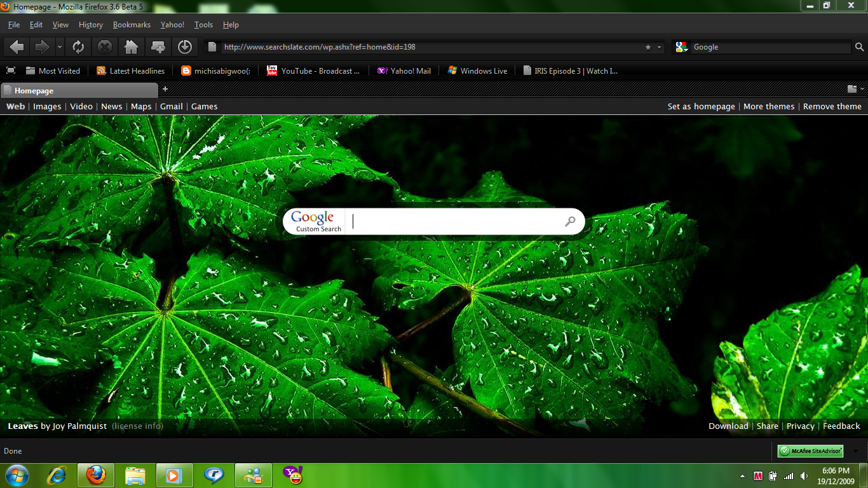
Task: Open the license info link
Action: [138, 426]
